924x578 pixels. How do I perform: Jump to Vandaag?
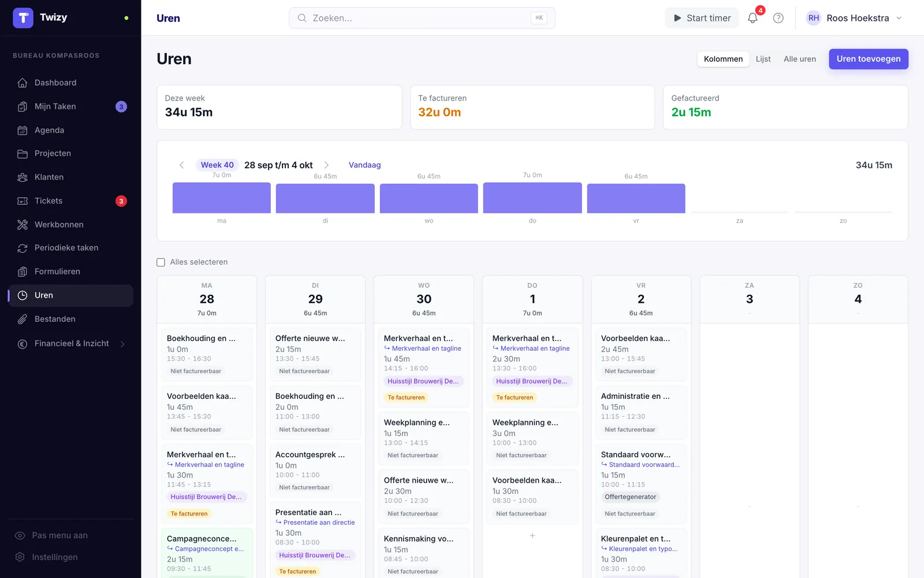coord(364,165)
